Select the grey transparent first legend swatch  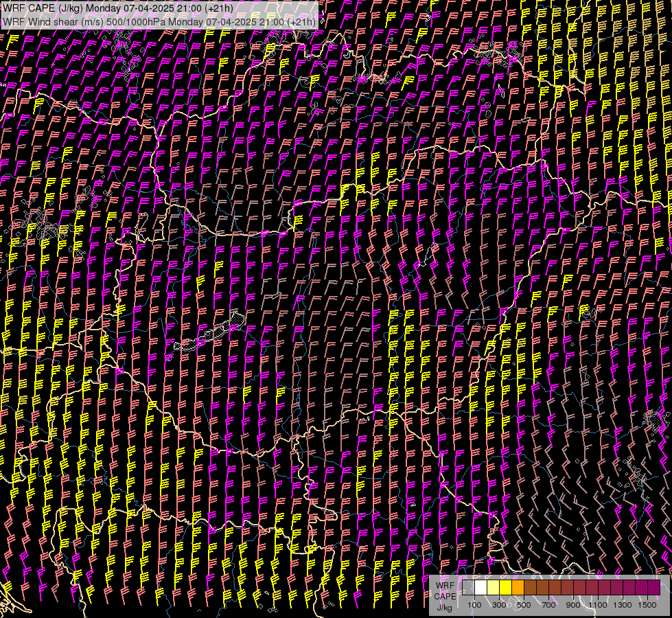468,587
